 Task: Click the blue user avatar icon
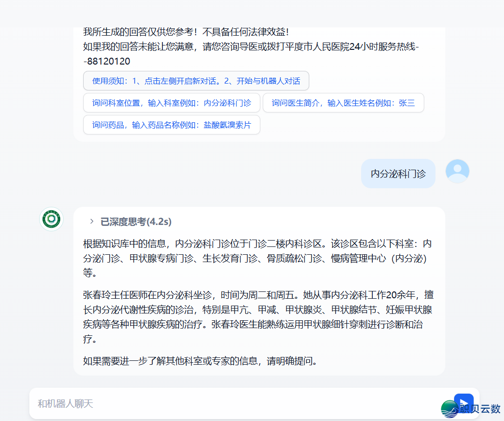pyautogui.click(x=458, y=171)
